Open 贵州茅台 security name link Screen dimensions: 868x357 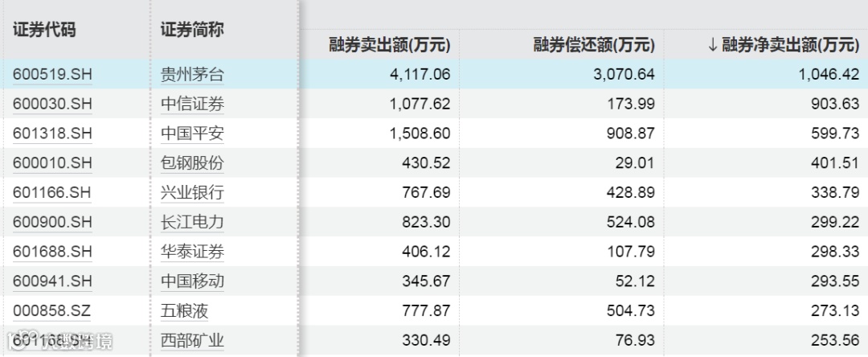pyautogui.click(x=192, y=74)
